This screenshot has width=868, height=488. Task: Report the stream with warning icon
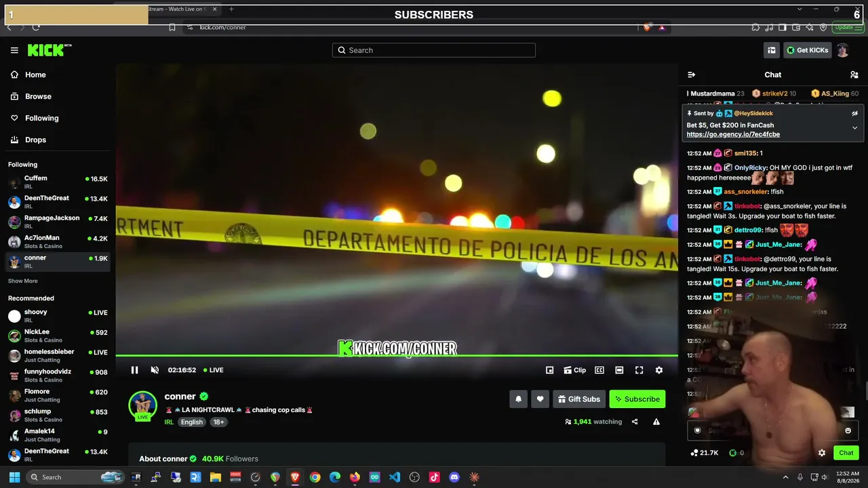pyautogui.click(x=656, y=422)
